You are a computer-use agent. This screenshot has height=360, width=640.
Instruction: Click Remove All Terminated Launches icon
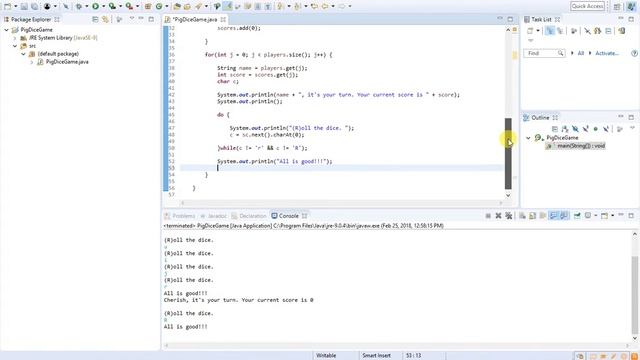click(x=509, y=216)
